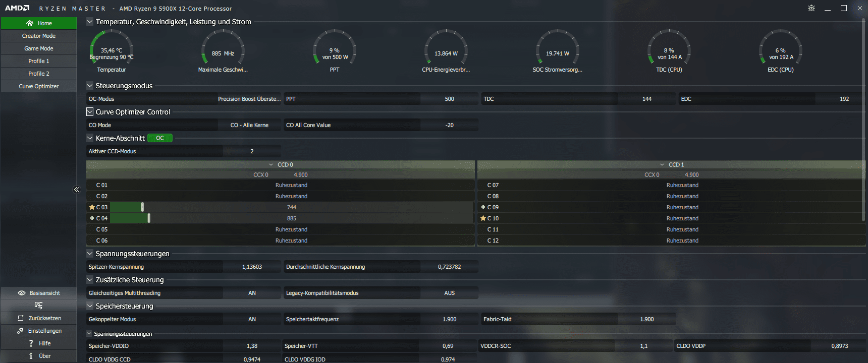
Task: Click VDDCR-SOC value 1,1
Action: [643, 346]
